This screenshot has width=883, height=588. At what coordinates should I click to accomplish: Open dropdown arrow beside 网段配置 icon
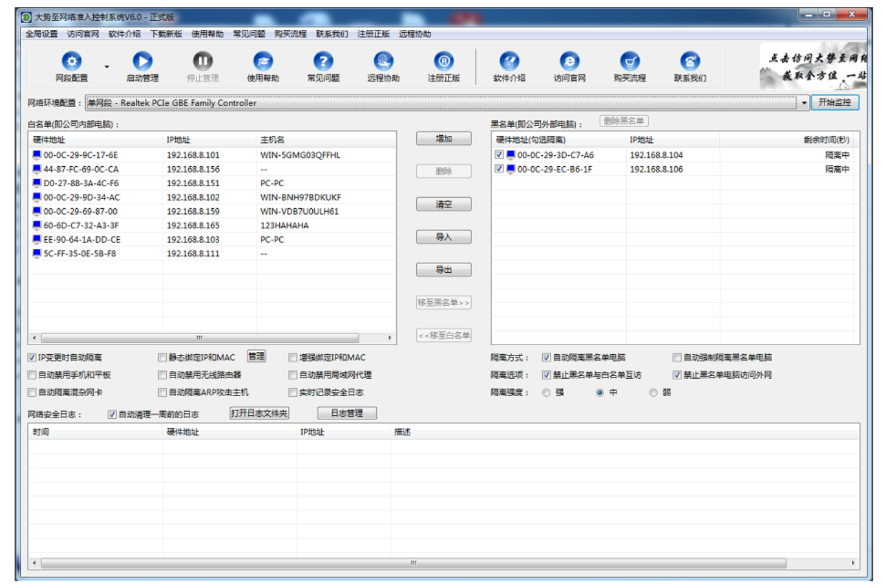click(x=107, y=67)
